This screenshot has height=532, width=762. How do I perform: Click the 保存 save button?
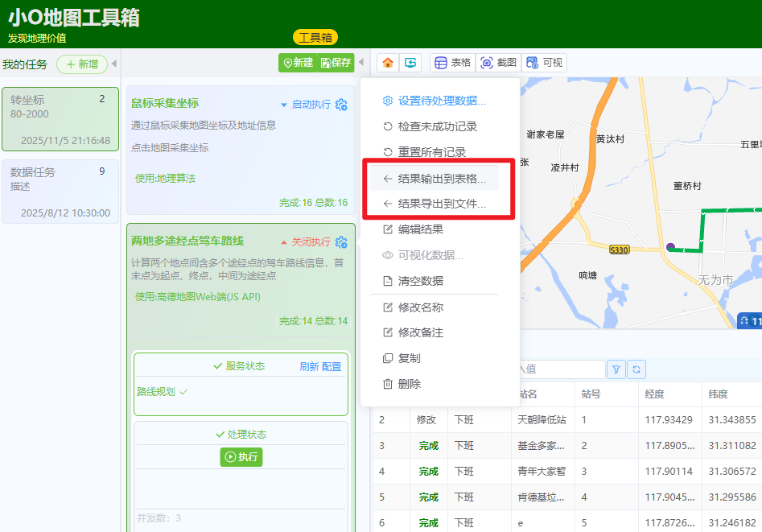[x=336, y=63]
